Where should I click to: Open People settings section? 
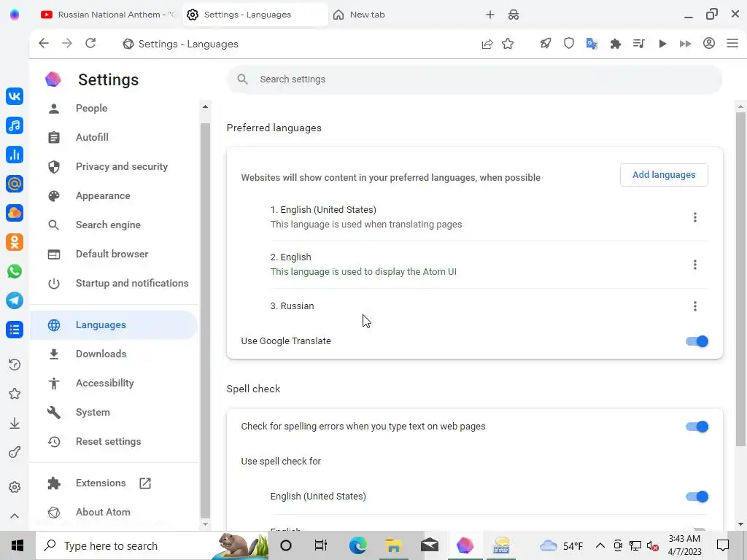click(114, 108)
